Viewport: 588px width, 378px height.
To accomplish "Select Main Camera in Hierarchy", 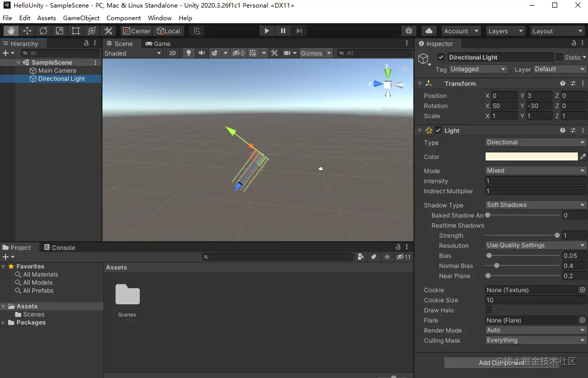I will (57, 71).
